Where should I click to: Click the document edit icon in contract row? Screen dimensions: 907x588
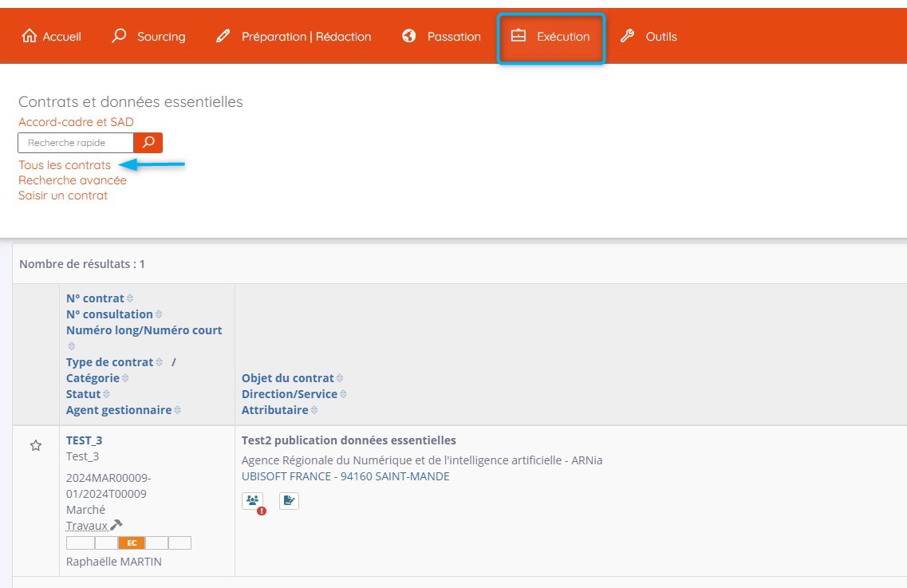tap(289, 501)
